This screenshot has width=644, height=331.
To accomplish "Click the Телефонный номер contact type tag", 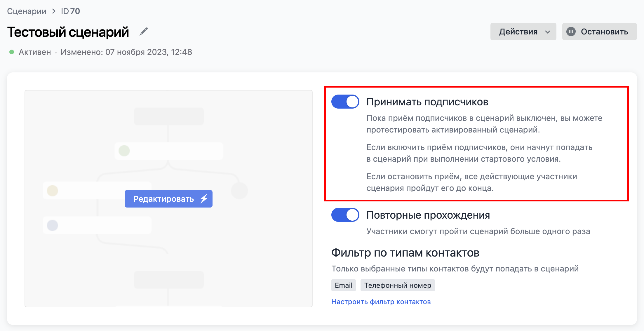I will pyautogui.click(x=398, y=285).
